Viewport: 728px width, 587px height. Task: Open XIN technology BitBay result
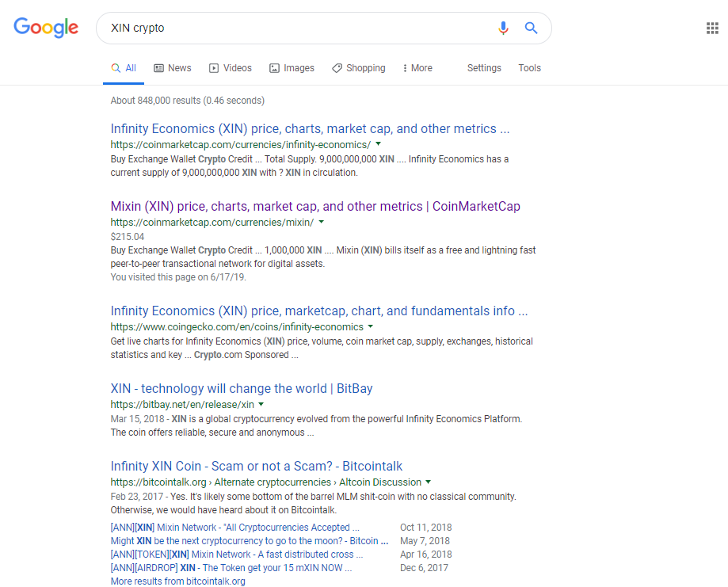click(242, 388)
